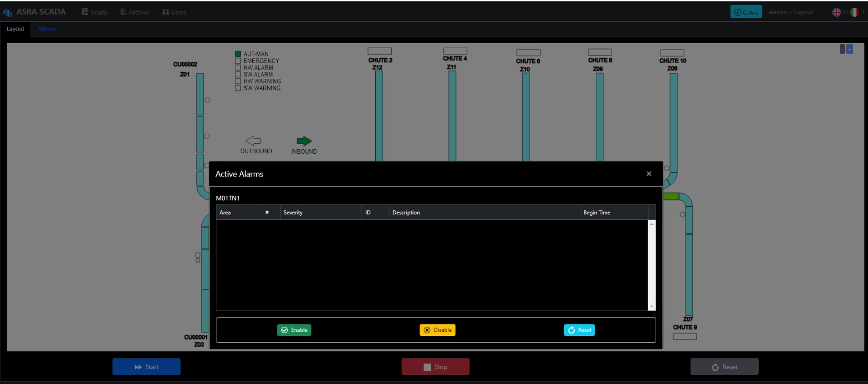This screenshot has width=868, height=384.
Task: Select the CHUTE 4 box
Action: click(x=455, y=51)
